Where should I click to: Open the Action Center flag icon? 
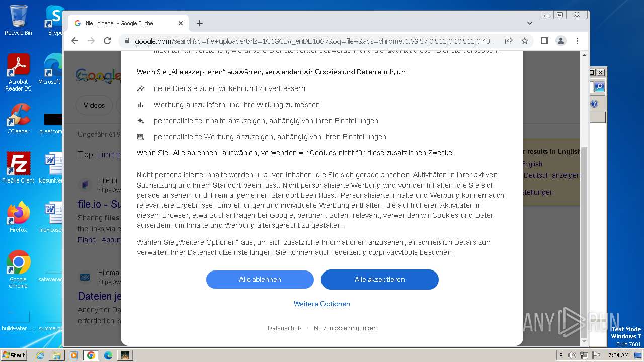point(595,355)
